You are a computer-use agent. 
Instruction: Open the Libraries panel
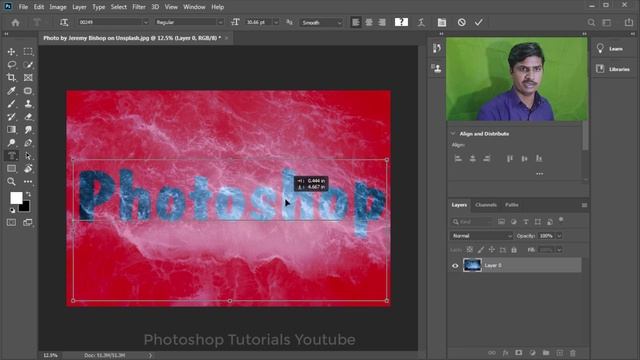click(x=613, y=69)
